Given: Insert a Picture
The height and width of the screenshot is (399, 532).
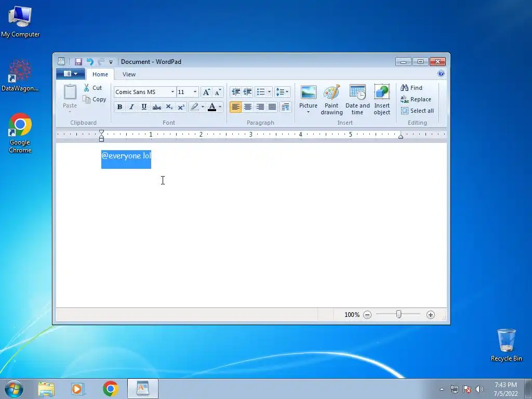Looking at the screenshot, I should 309,96.
